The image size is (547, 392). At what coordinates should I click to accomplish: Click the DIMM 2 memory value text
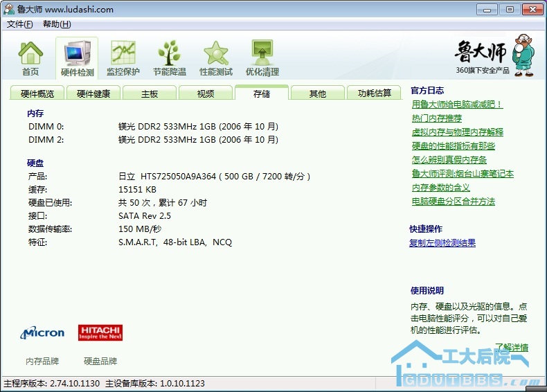pyautogui.click(x=198, y=140)
